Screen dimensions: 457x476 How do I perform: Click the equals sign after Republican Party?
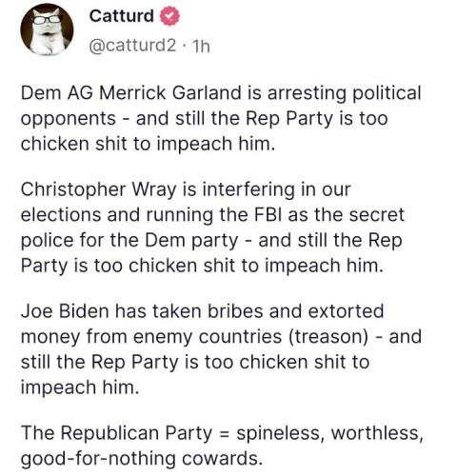(224, 434)
